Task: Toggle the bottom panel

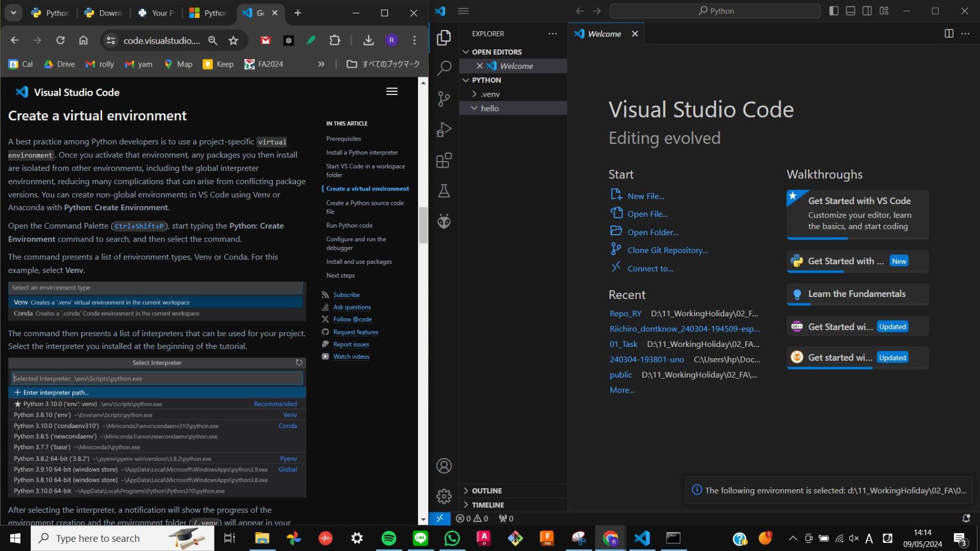Action: click(x=851, y=11)
